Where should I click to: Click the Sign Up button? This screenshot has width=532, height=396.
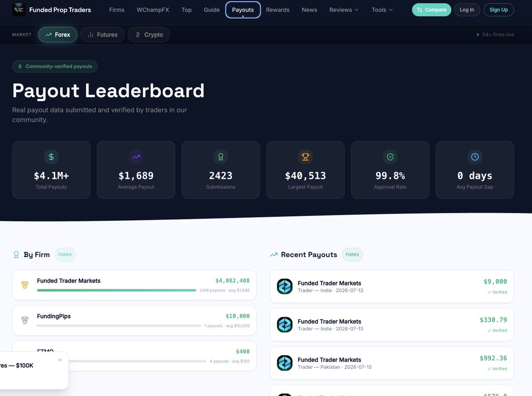pyautogui.click(x=499, y=10)
